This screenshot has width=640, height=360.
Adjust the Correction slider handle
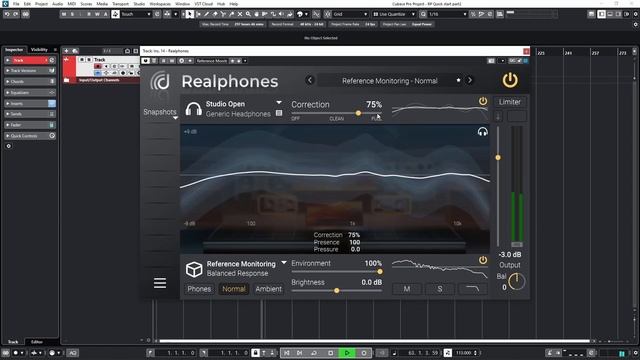click(x=358, y=113)
